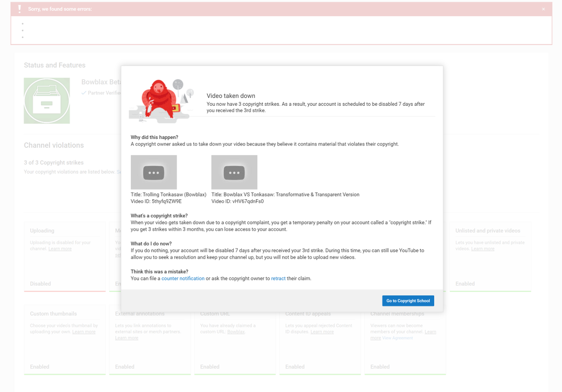This screenshot has height=392, width=562.
Task: Select the Bowblax channel avatar image
Action: (47, 101)
